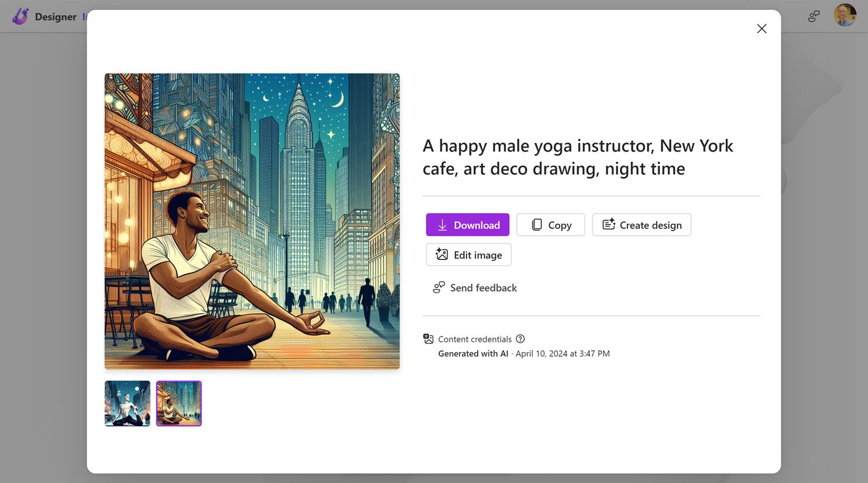Open the user profile avatar
Screen dimensions: 868x483
pos(844,16)
